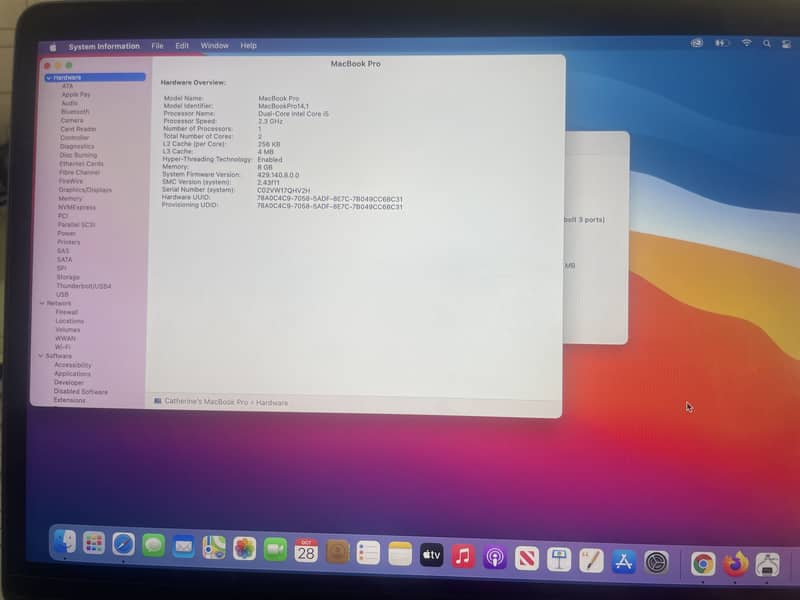Viewport: 800px width, 600px height.
Task: Click the battery status icon
Action: [x=721, y=43]
